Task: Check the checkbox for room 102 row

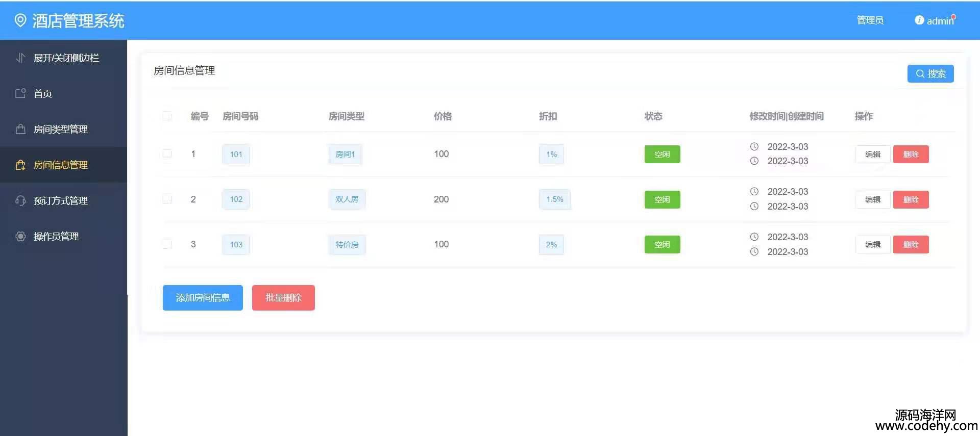Action: [167, 199]
